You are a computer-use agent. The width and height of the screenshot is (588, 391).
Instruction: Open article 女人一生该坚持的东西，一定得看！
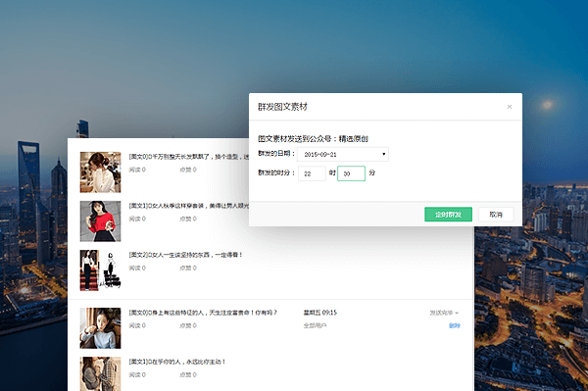tap(185, 255)
